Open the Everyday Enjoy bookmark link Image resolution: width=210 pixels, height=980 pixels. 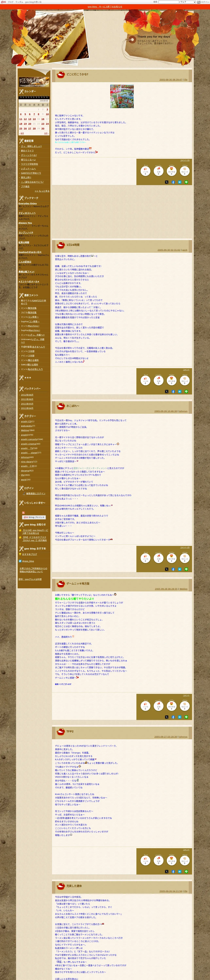pos(28,204)
